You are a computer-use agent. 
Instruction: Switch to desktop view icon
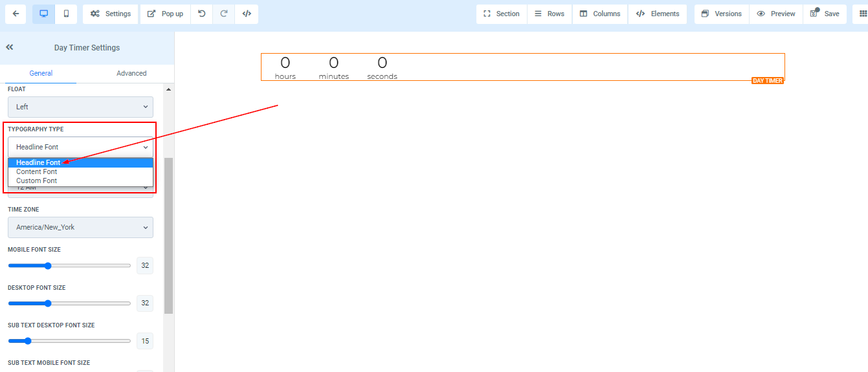coord(44,14)
